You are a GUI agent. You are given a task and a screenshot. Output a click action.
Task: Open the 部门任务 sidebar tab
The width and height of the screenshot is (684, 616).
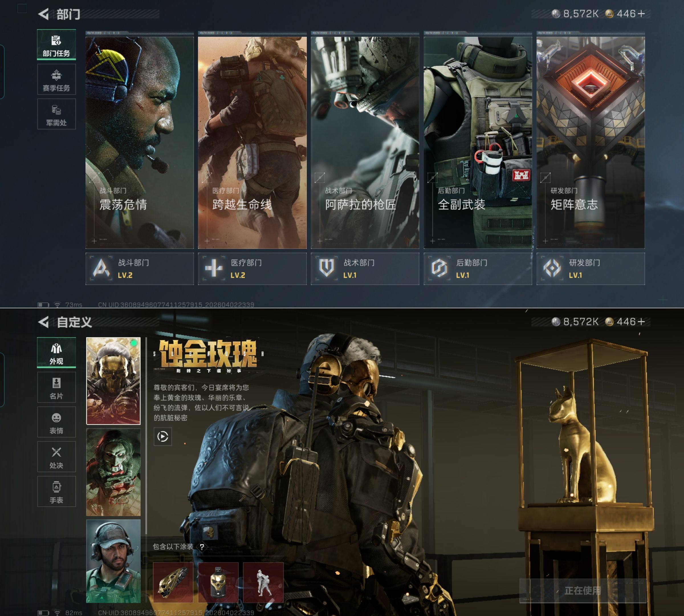[x=56, y=45]
